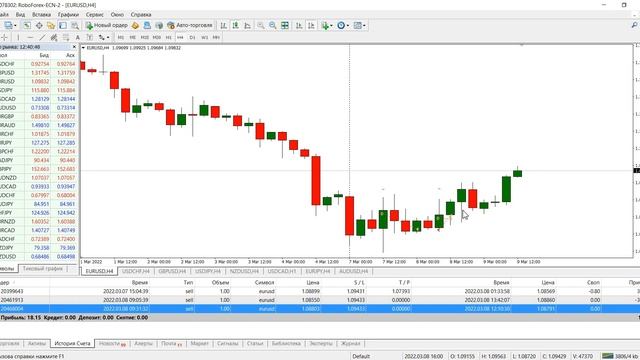Click the blue person community icon
Screen dimensions: 640x360
147,25
